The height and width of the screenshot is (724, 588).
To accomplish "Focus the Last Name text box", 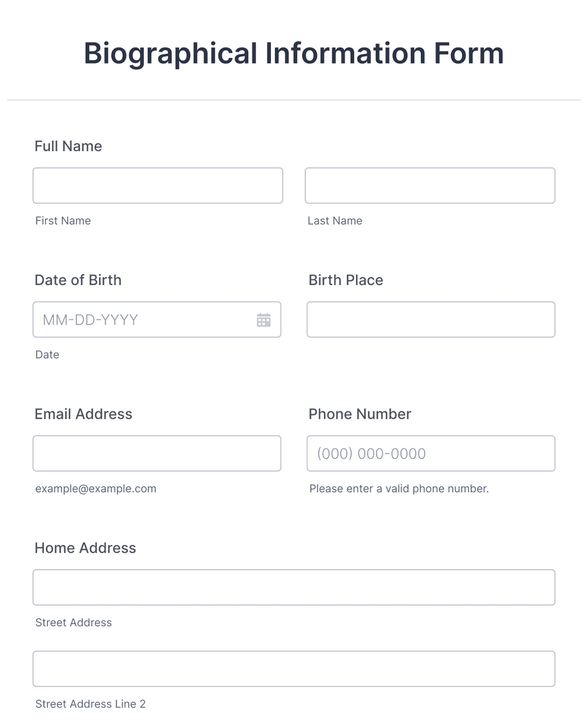I will pos(430,185).
